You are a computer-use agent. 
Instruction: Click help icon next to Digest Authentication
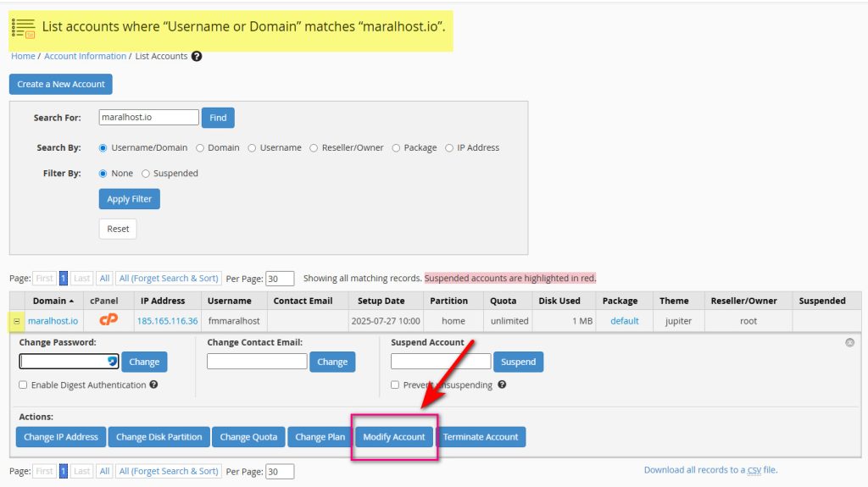[x=153, y=385]
